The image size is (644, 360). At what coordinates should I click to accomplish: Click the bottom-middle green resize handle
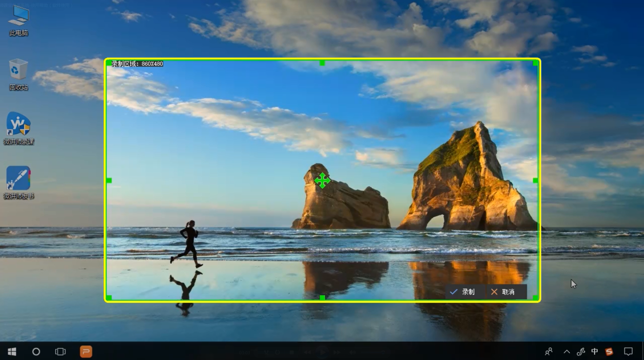click(322, 297)
